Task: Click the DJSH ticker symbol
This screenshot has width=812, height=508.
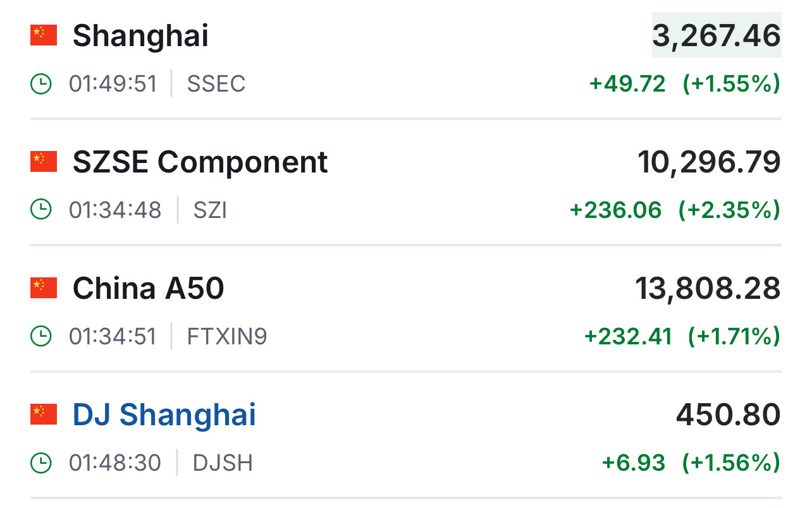Action: [223, 463]
